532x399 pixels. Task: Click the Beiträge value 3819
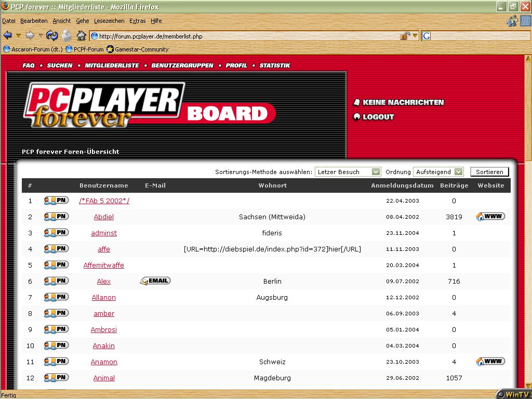pyautogui.click(x=454, y=217)
